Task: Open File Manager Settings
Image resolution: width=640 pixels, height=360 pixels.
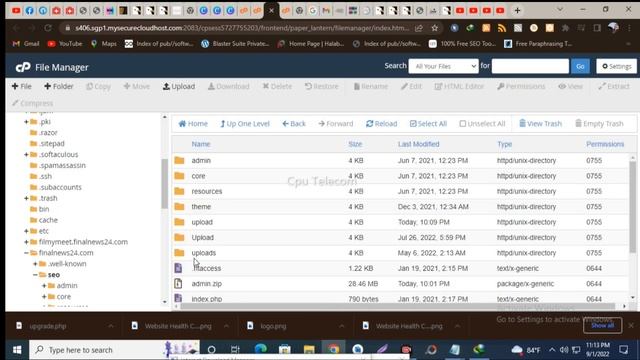Action: pos(616,66)
